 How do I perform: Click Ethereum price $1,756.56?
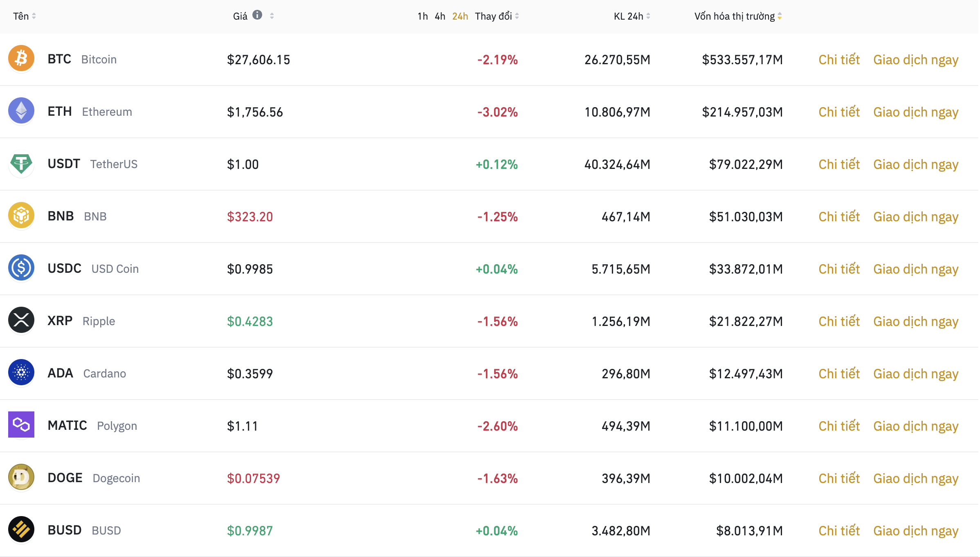point(255,112)
